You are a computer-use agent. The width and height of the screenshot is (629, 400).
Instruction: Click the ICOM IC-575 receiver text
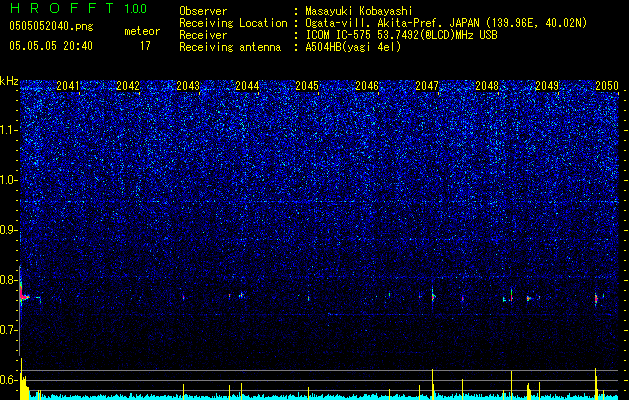click(401, 35)
